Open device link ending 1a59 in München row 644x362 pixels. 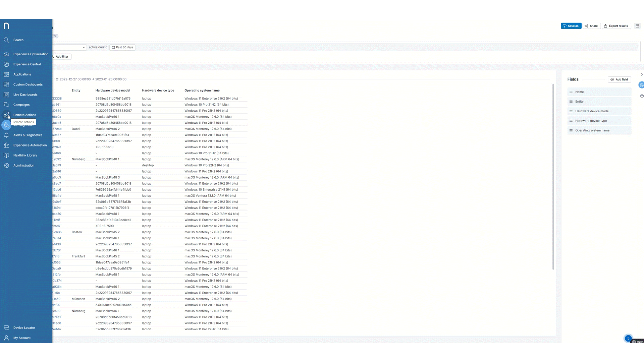point(56,299)
